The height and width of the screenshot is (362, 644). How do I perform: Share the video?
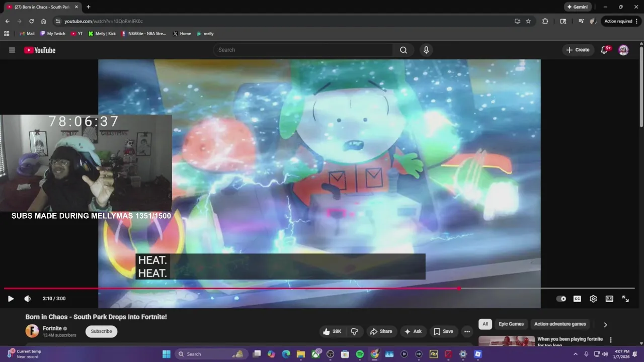coord(381,331)
